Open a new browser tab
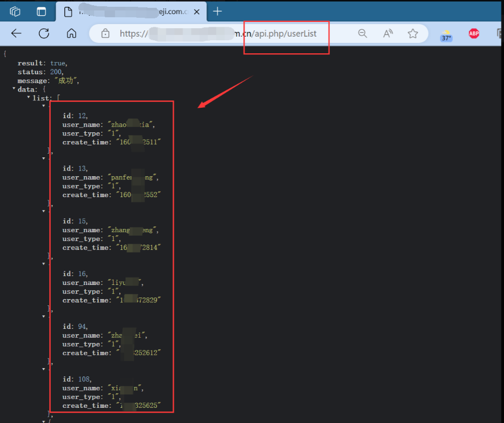Viewport: 504px width, 423px height. (x=217, y=12)
